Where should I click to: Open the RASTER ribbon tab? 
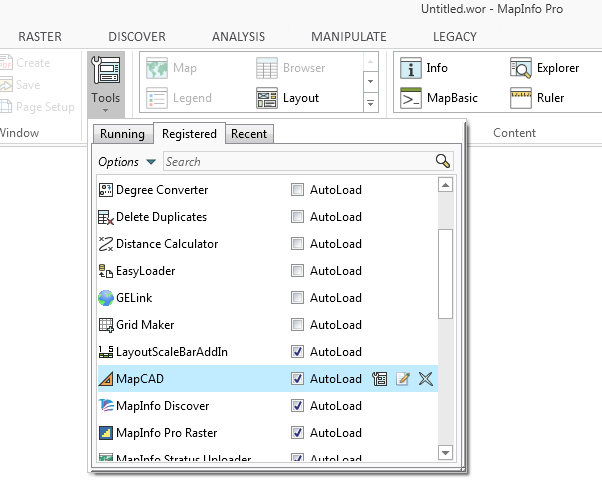pos(40,36)
